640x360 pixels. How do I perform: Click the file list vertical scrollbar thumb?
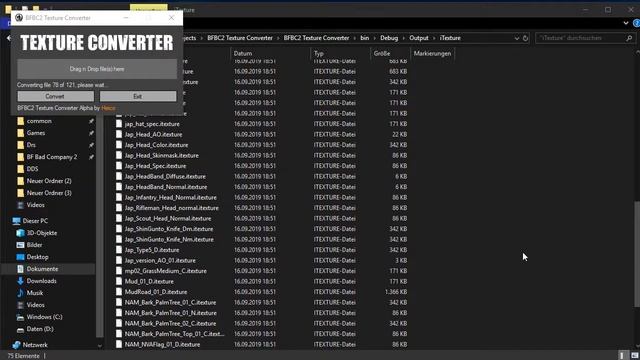pos(637,254)
